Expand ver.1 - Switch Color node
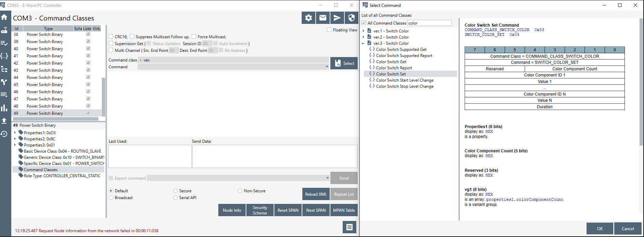 [x=363, y=31]
